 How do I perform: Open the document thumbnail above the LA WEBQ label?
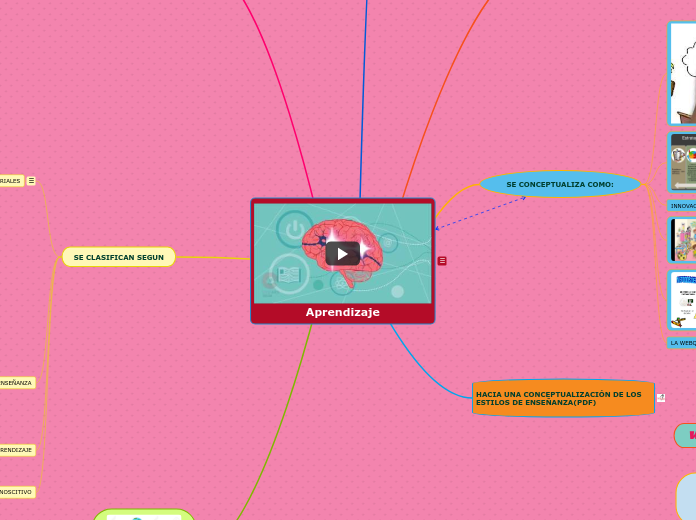pos(683,299)
